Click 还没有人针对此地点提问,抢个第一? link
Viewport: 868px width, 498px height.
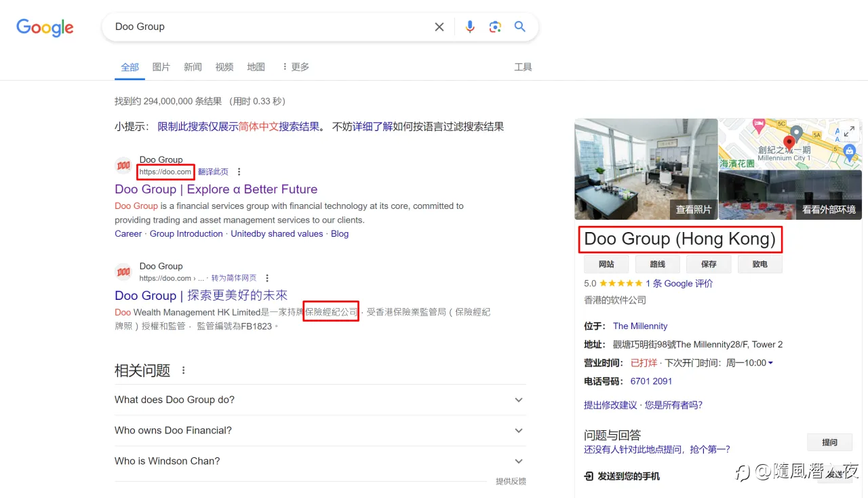pos(657,449)
